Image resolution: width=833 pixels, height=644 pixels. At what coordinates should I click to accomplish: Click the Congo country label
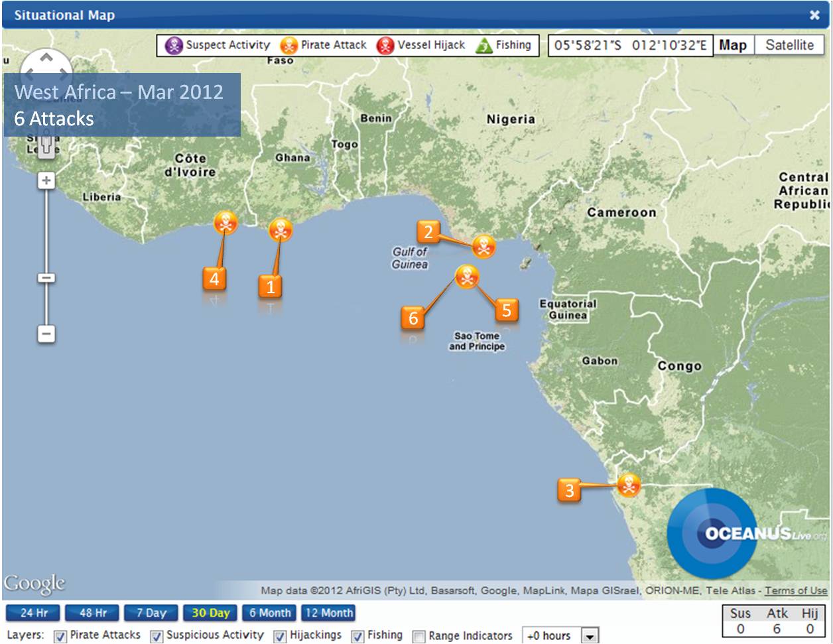pos(679,366)
